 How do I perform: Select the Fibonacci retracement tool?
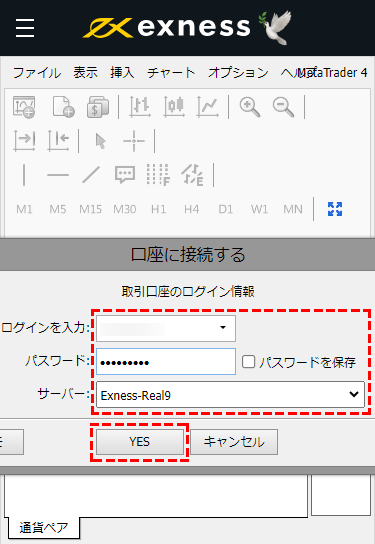coord(159,175)
